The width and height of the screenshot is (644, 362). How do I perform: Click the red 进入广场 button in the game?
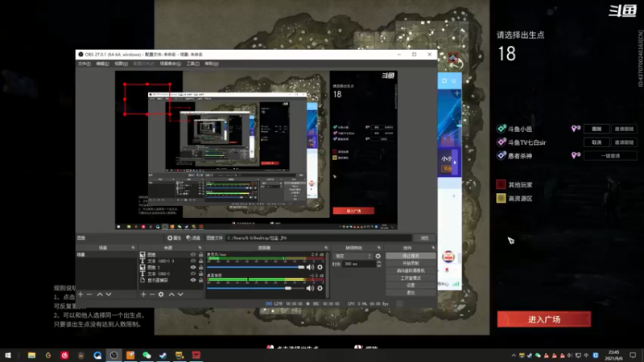click(544, 319)
